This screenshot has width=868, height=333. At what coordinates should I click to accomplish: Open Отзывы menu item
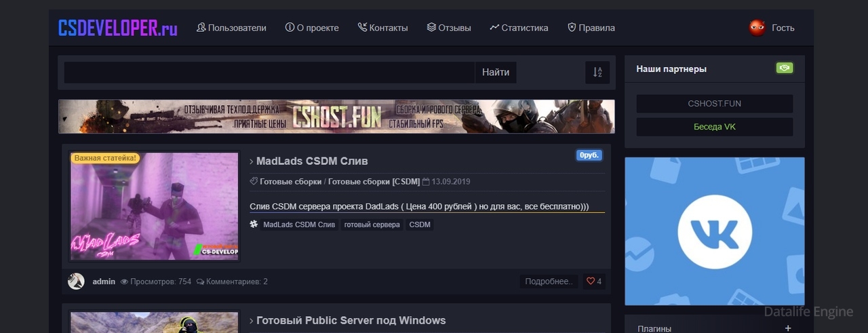[449, 28]
